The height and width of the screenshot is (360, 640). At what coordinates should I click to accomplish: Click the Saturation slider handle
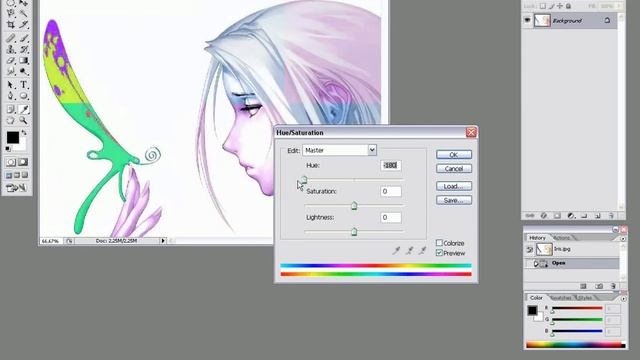(x=354, y=206)
